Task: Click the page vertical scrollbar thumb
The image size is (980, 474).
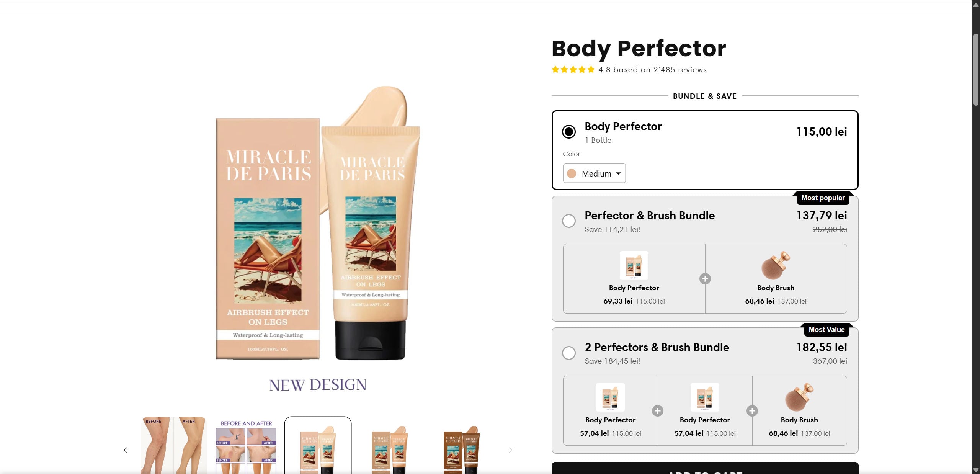Action: click(976, 69)
